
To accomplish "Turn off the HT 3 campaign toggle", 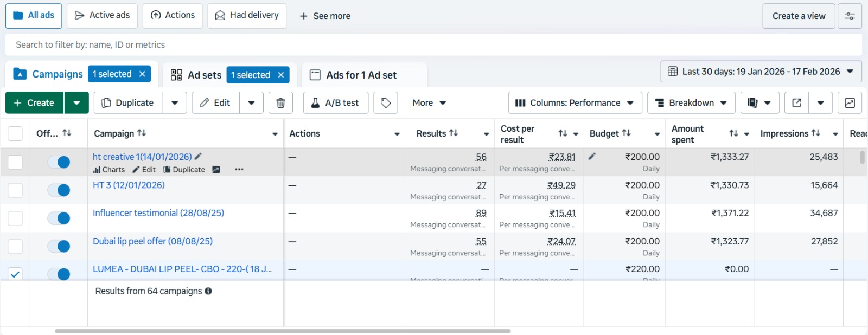I will (59, 190).
